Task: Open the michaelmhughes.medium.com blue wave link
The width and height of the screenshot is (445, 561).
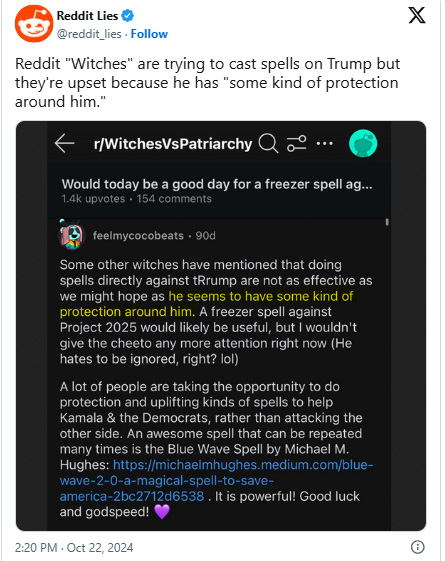Action: [x=216, y=480]
